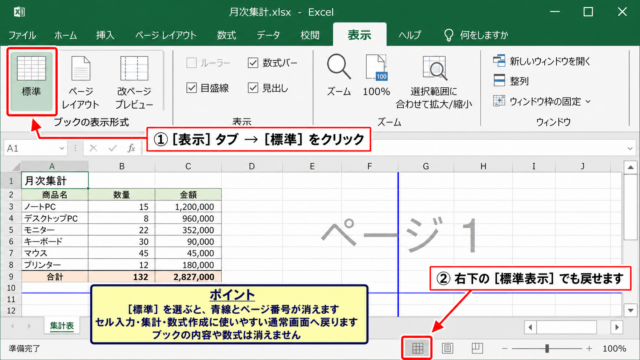This screenshot has width=640, height=360.
Task: Open 改ページプレビュー view
Action: click(x=134, y=83)
